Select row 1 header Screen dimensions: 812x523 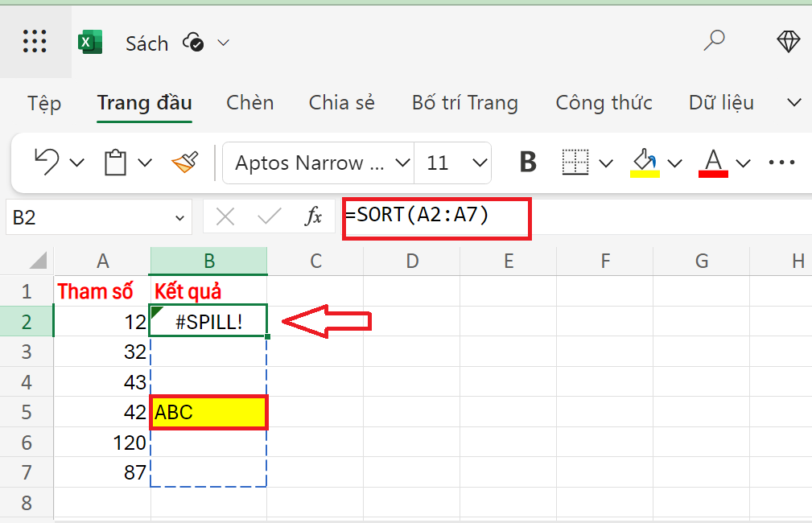(27, 291)
